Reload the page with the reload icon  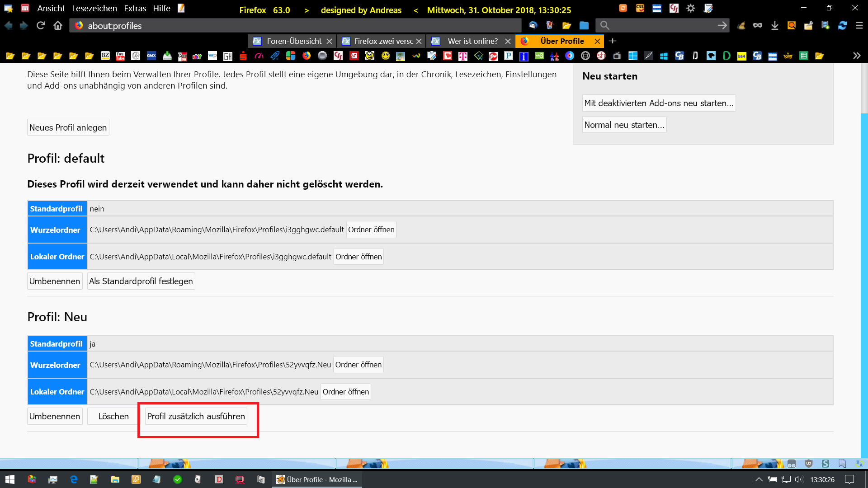(41, 26)
